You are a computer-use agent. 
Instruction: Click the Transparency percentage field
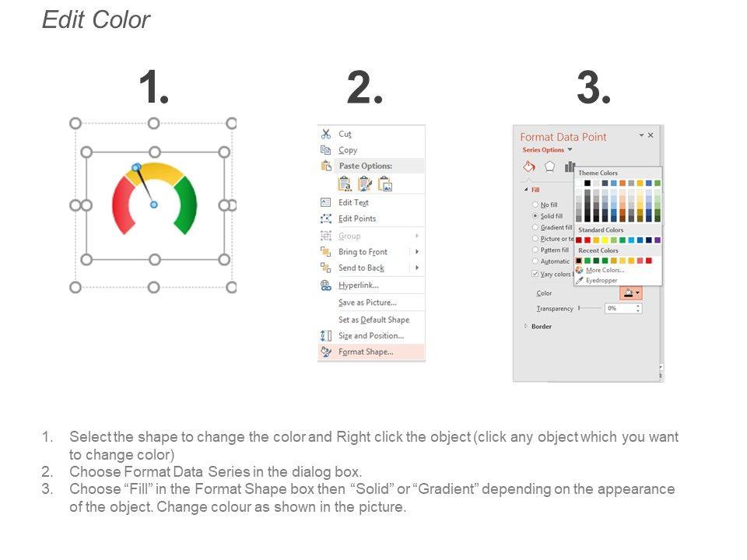point(621,309)
